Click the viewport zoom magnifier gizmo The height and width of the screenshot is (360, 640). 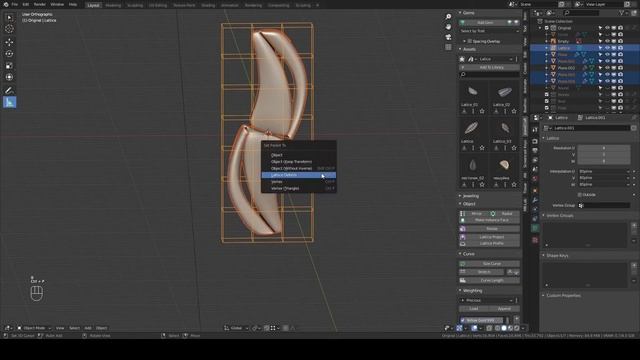448,17
